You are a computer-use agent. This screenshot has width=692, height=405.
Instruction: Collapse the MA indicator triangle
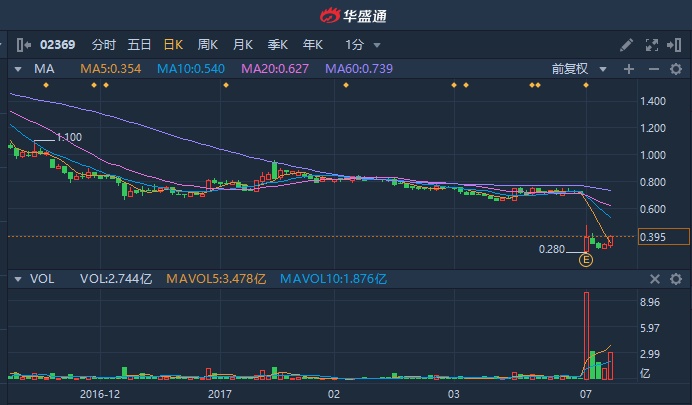pos(18,69)
